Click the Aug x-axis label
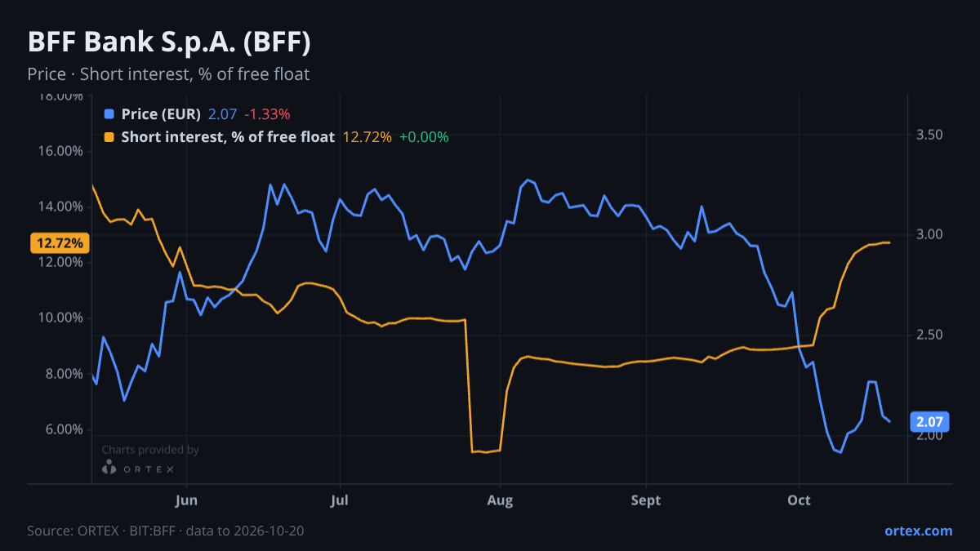This screenshot has width=980, height=551. [500, 500]
